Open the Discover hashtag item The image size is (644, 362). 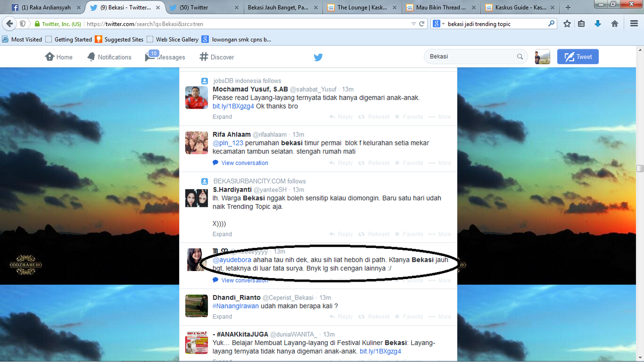217,57
